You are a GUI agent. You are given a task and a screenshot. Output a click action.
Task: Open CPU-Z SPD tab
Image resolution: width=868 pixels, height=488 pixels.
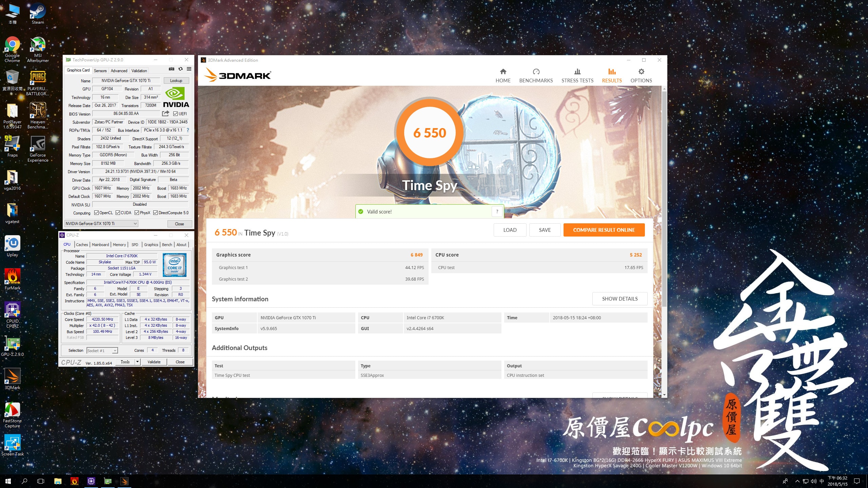click(135, 244)
